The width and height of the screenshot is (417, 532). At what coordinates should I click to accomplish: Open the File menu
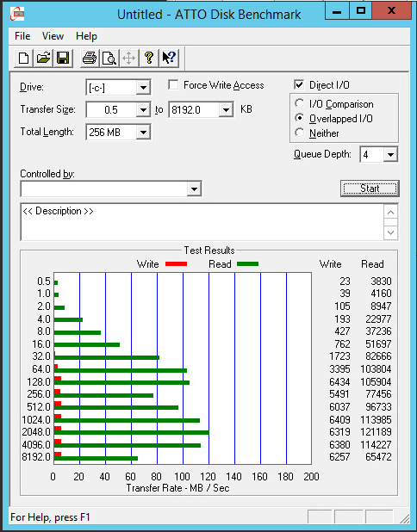click(22, 36)
